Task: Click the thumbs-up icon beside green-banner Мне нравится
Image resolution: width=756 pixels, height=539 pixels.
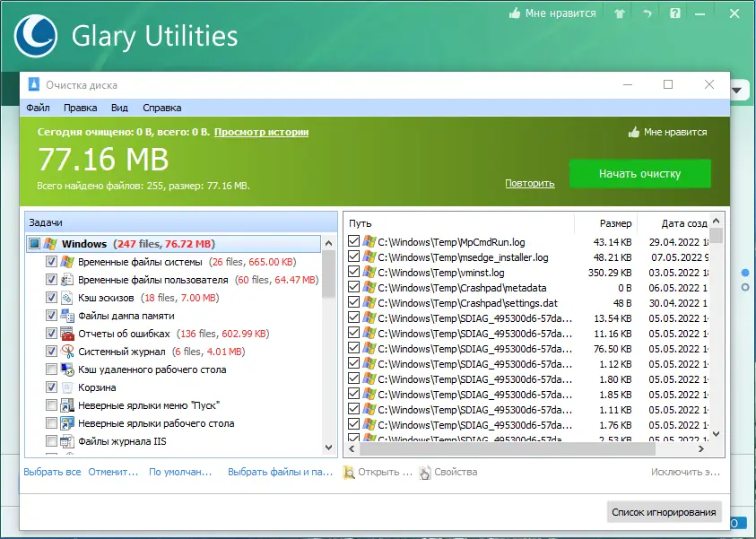Action: click(x=633, y=132)
